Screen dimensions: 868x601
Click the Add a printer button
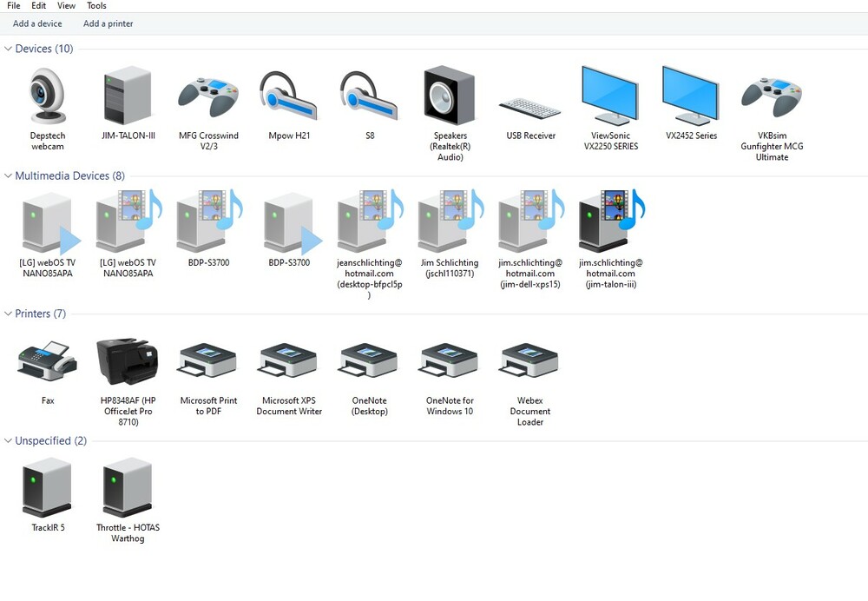pyautogui.click(x=108, y=23)
